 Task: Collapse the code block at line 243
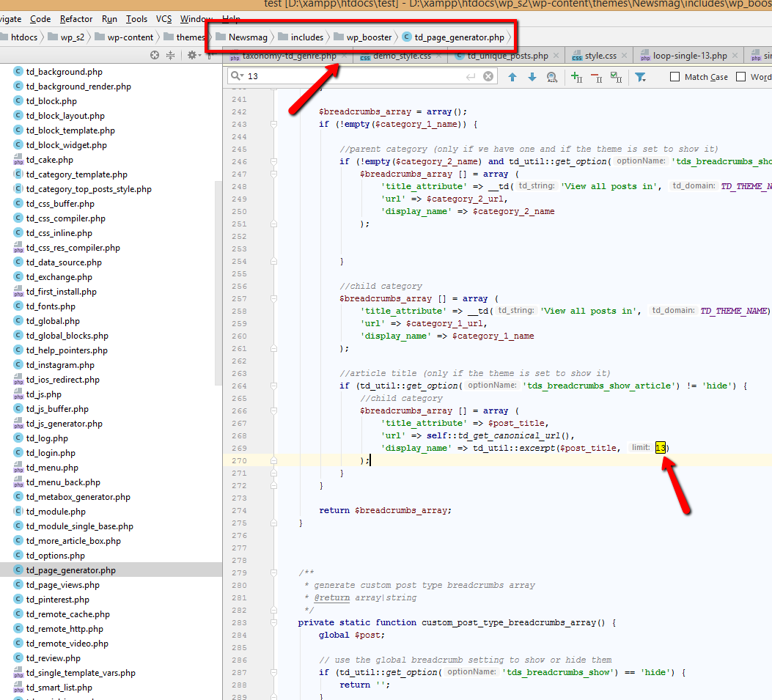[273, 125]
